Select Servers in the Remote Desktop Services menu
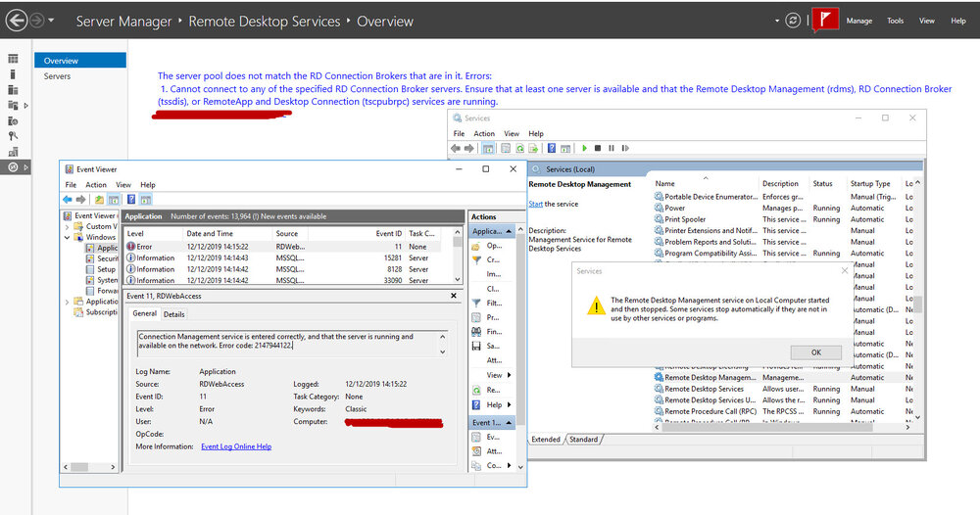The width and height of the screenshot is (980, 515). point(57,76)
